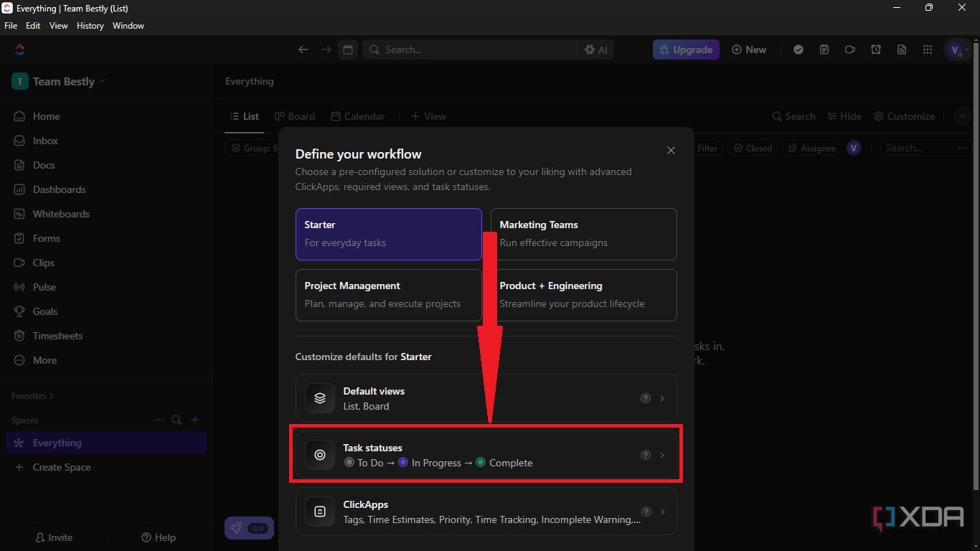The image size is (980, 551).
Task: Close the Define your workflow dialog
Action: 671,151
